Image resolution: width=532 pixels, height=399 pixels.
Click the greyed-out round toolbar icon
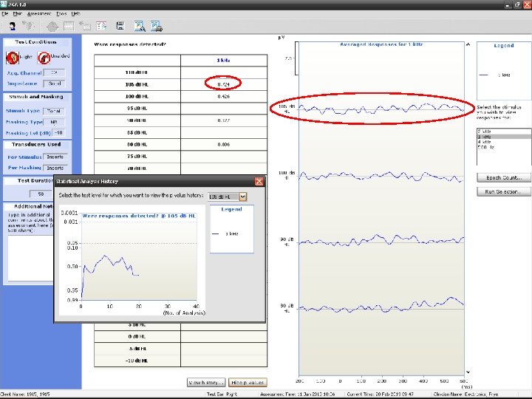pos(52,27)
